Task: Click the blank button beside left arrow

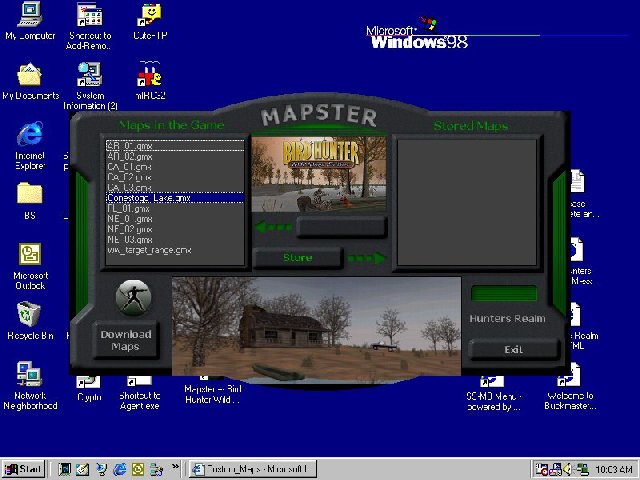Action: coord(341,227)
